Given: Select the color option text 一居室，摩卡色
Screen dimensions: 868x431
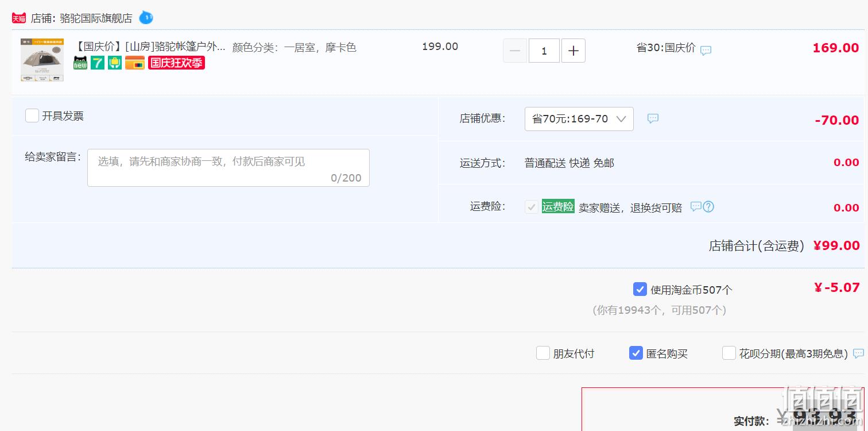Looking at the screenshot, I should 320,48.
